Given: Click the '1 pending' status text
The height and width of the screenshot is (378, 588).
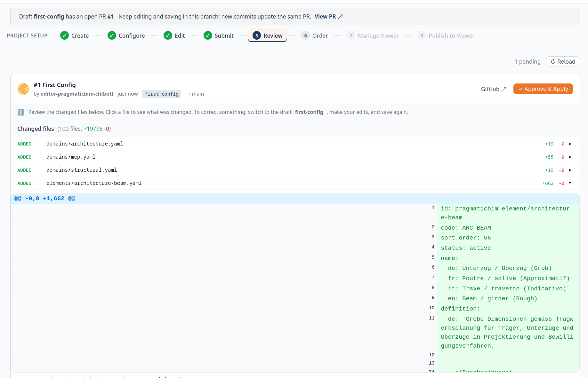Looking at the screenshot, I should (528, 61).
